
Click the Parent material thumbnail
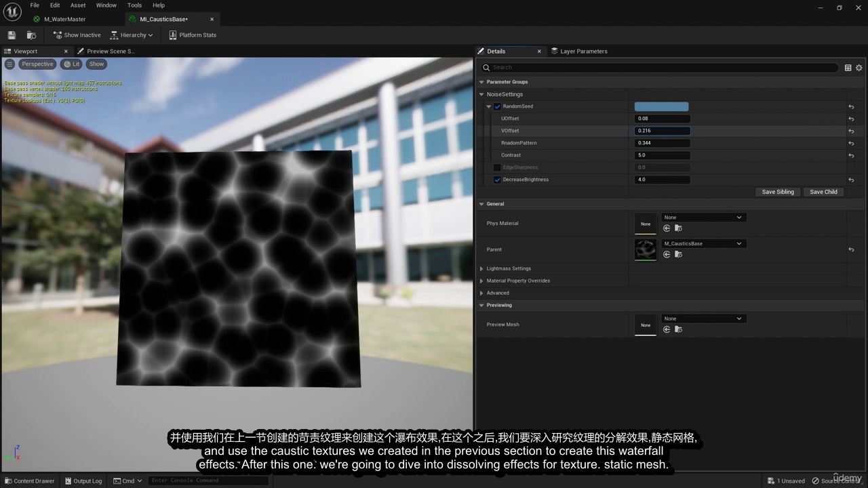coord(646,249)
